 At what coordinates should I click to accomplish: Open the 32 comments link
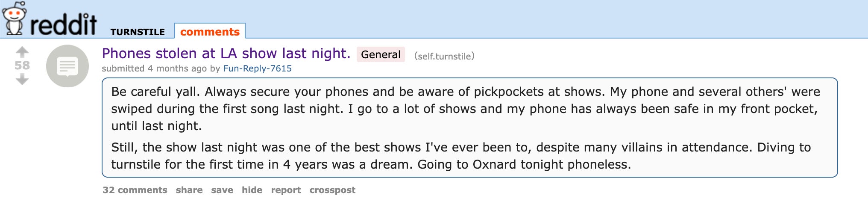click(135, 190)
